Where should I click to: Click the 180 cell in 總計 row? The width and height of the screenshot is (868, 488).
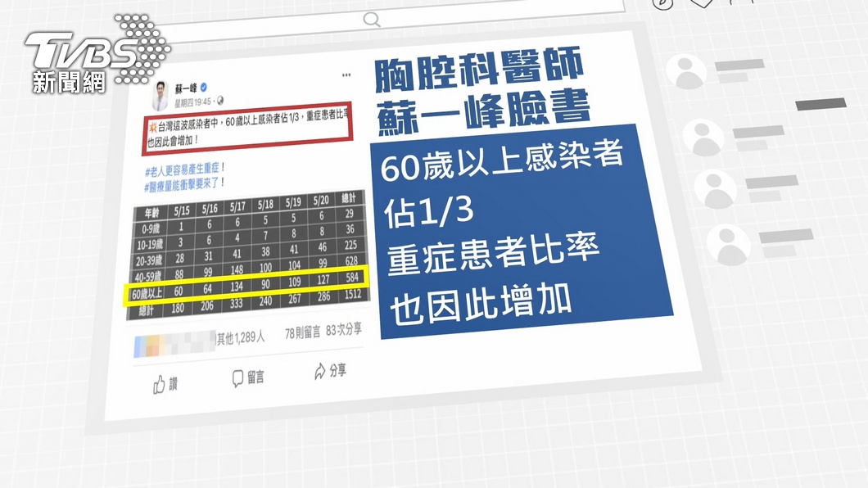pyautogui.click(x=177, y=308)
